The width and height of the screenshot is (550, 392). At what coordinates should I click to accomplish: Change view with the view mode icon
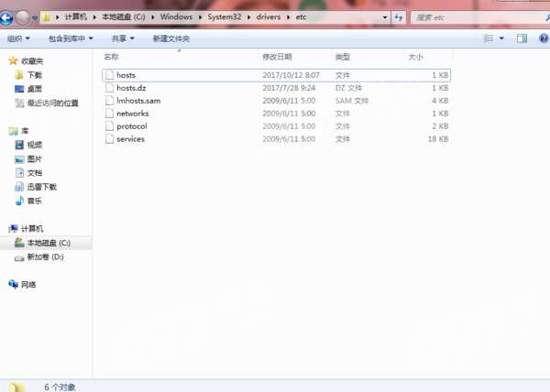click(489, 38)
